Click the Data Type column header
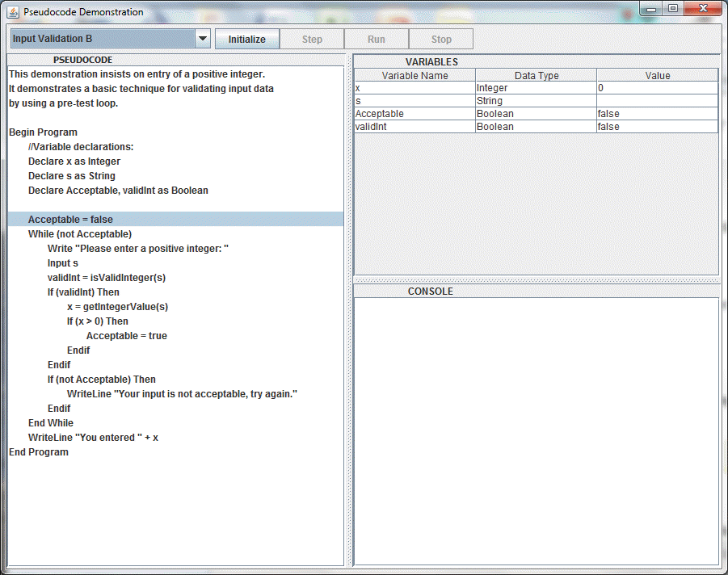The width and height of the screenshot is (728, 575). [537, 75]
